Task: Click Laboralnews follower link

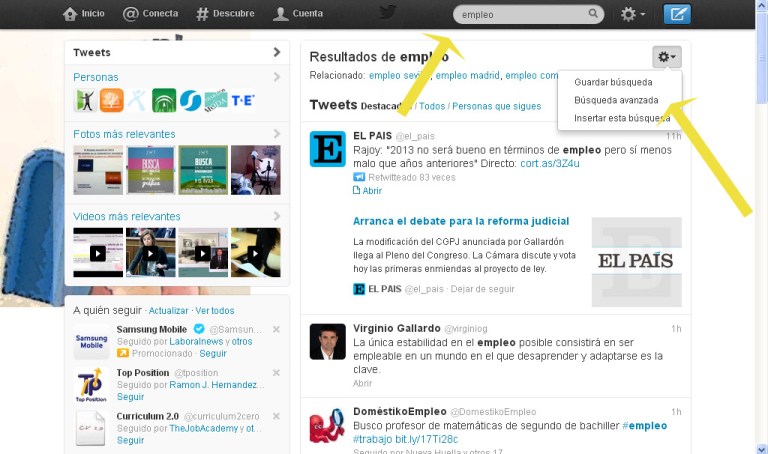Action: (196, 341)
